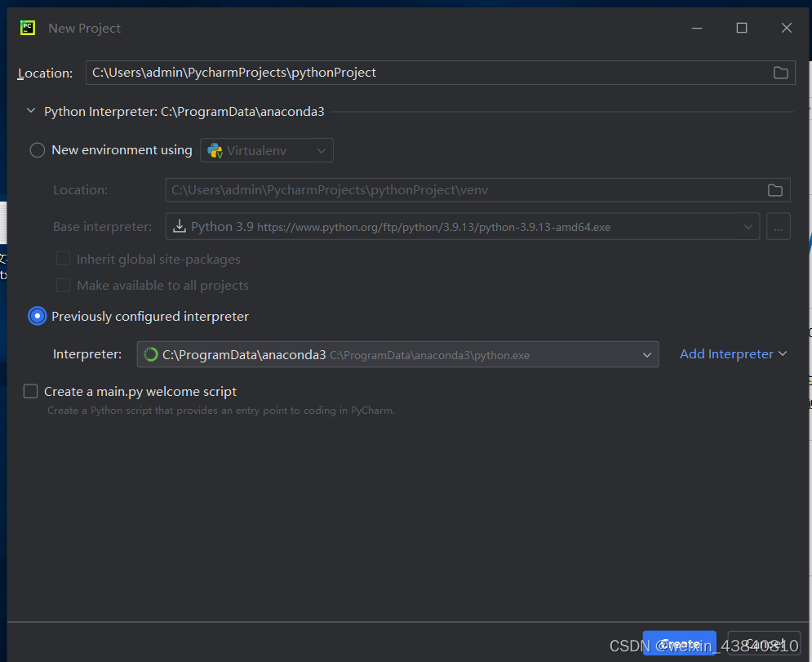The image size is (812, 662).
Task: Browse folder for venv Location field
Action: coord(774,191)
